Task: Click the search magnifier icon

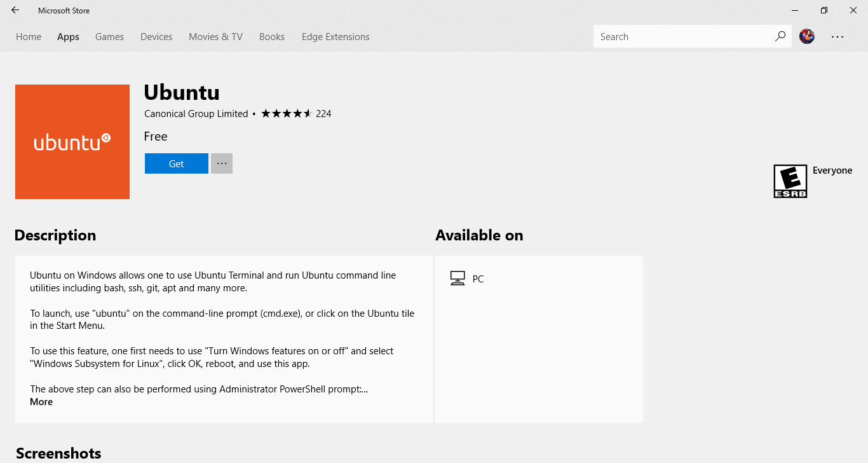Action: (780, 36)
